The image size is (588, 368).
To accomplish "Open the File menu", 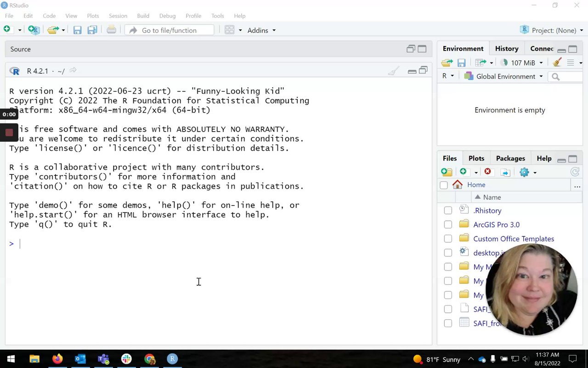I will (9, 16).
